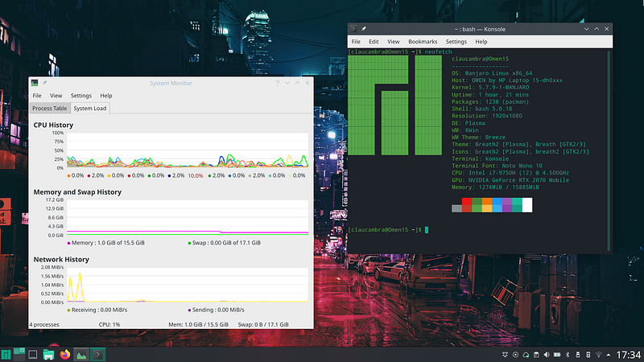
Task: Open the cloud sync tray icon
Action: [526, 355]
